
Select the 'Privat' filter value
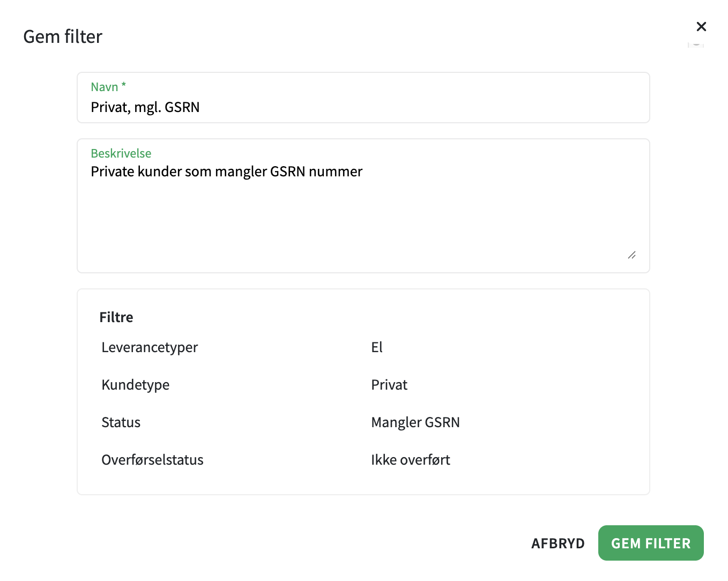point(389,385)
